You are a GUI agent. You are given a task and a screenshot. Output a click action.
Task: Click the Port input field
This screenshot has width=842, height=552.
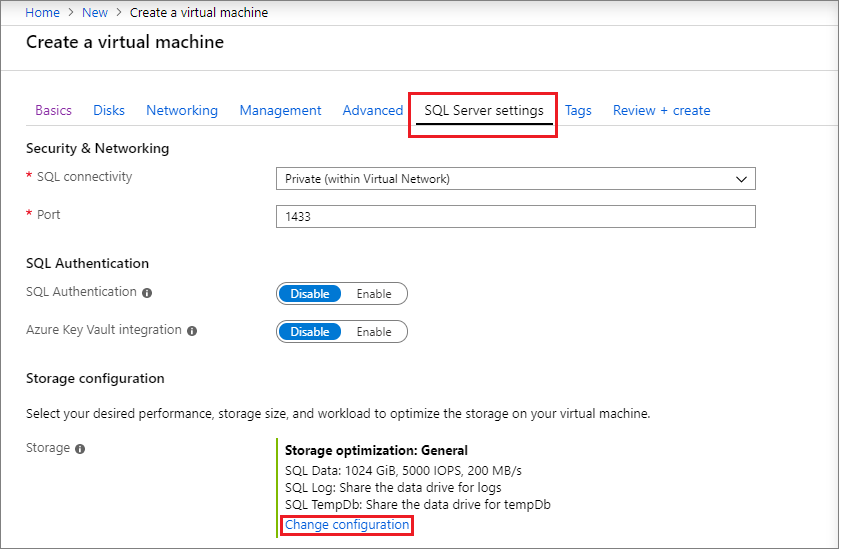click(515, 217)
